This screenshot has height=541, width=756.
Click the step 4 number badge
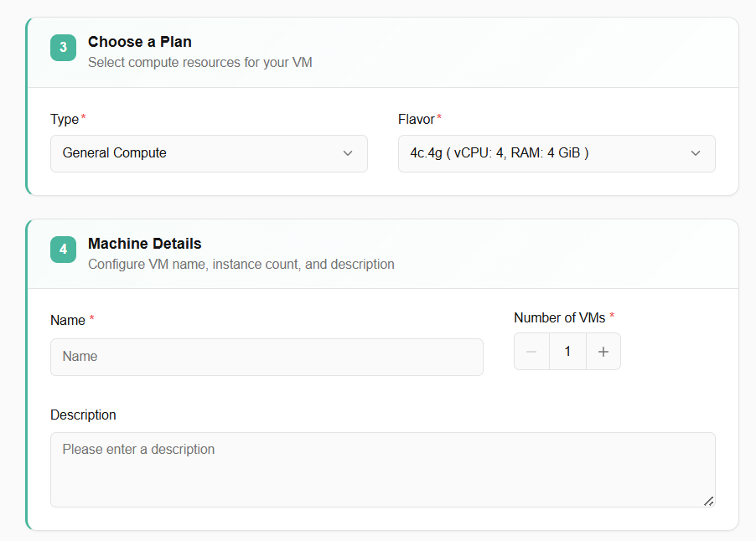[63, 250]
